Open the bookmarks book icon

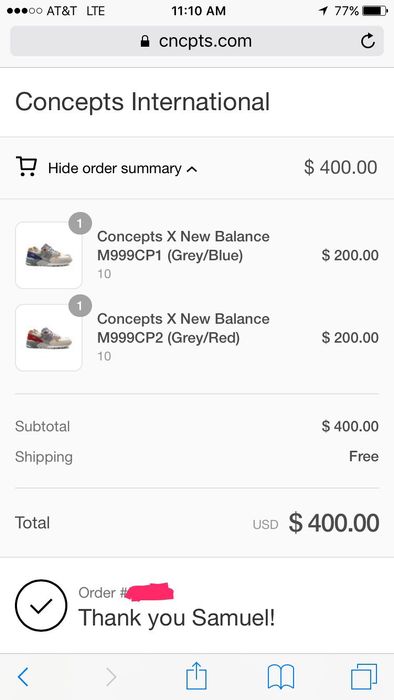(x=281, y=676)
